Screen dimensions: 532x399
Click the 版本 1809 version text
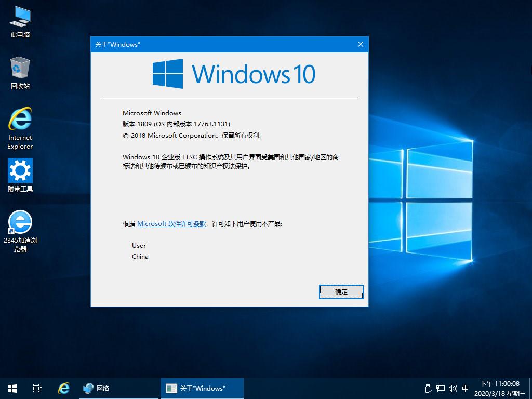click(x=177, y=124)
